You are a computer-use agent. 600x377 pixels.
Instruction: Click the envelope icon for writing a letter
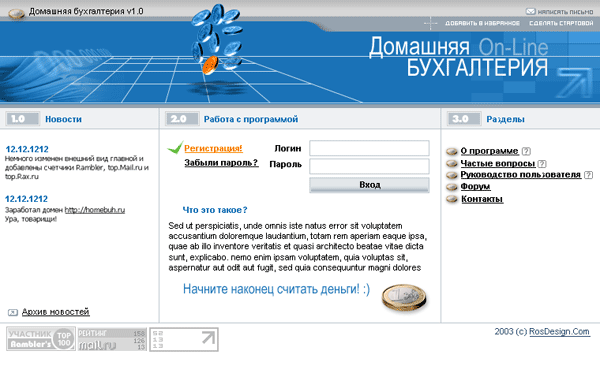(530, 11)
